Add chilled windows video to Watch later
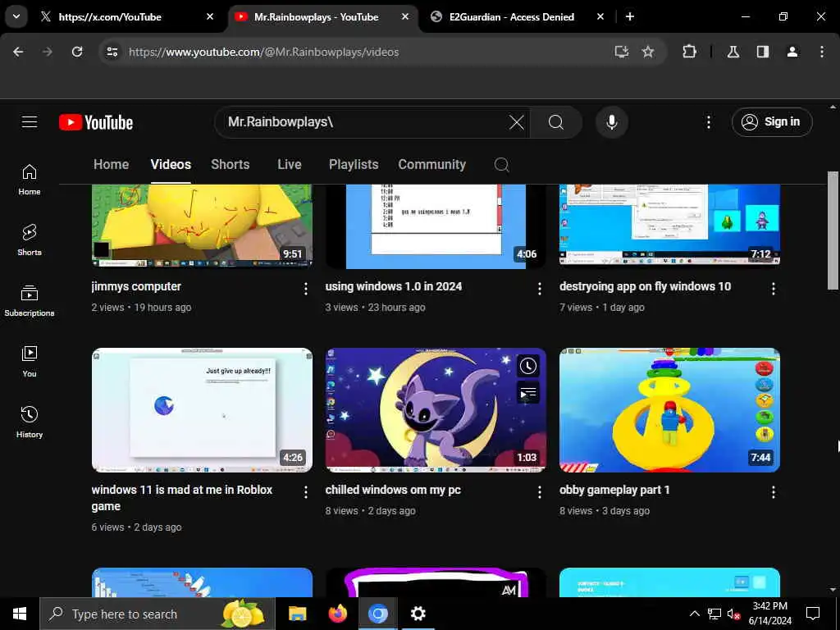840x630 pixels. click(x=527, y=366)
